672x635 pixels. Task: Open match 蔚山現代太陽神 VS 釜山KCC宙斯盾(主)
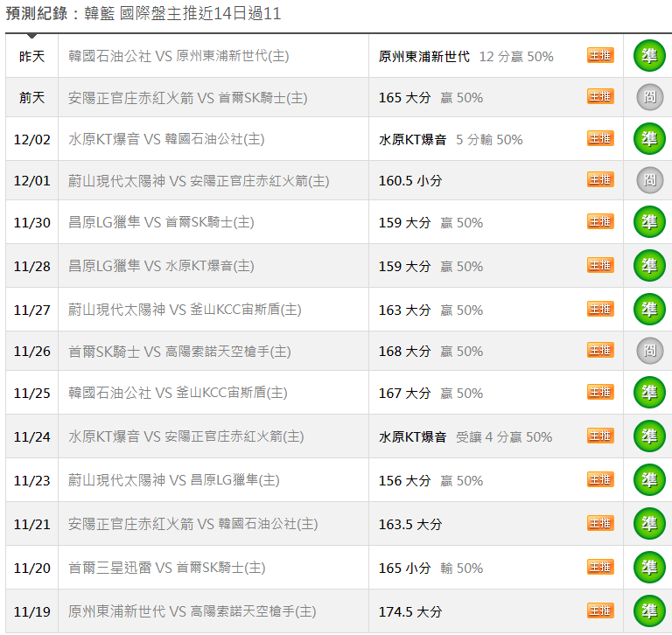click(x=185, y=310)
